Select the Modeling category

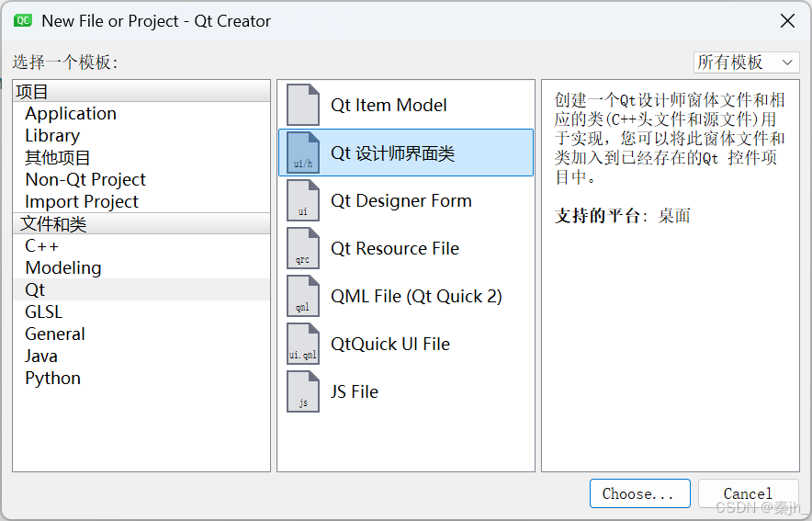[x=141, y=267]
